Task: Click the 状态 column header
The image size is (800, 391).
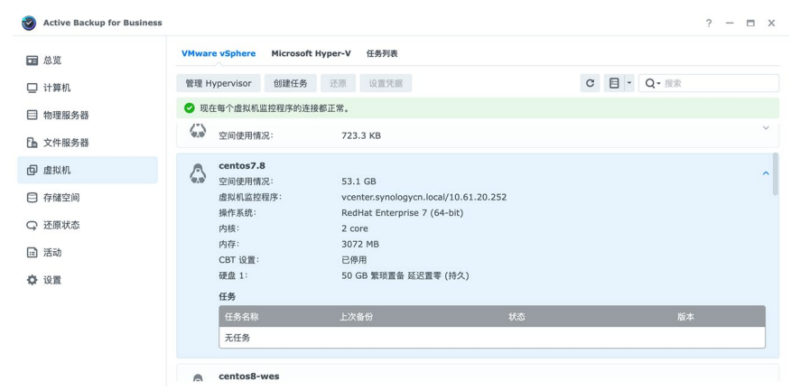Action: (x=516, y=316)
